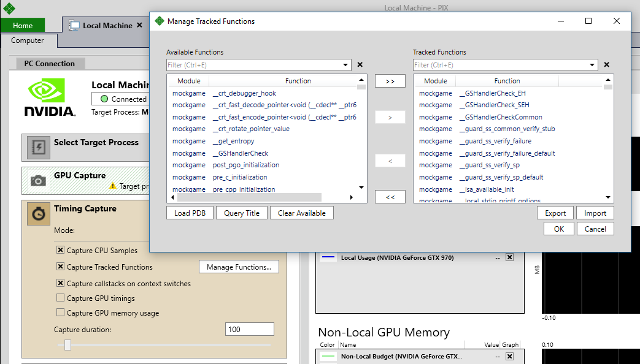Click the GPU Capture camera icon
The width and height of the screenshot is (640, 364).
pos(39,181)
